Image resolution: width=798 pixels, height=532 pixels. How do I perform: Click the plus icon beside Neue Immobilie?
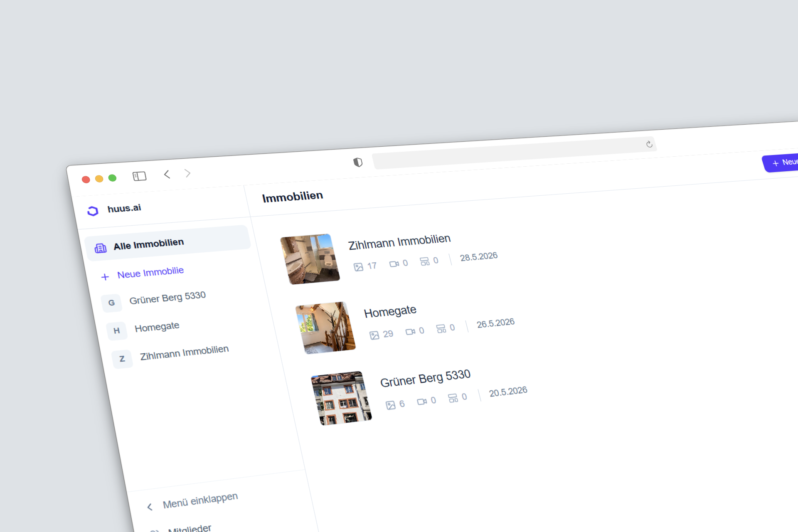tap(105, 277)
